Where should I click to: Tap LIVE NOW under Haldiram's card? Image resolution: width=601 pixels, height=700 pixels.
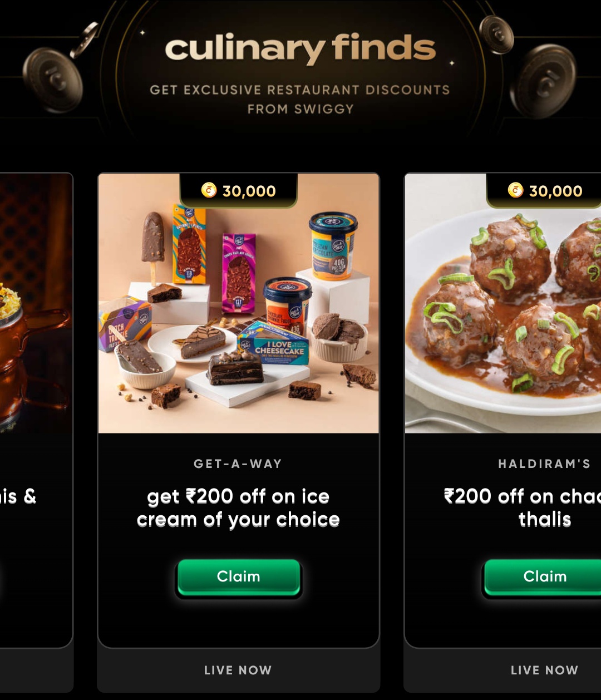point(544,670)
